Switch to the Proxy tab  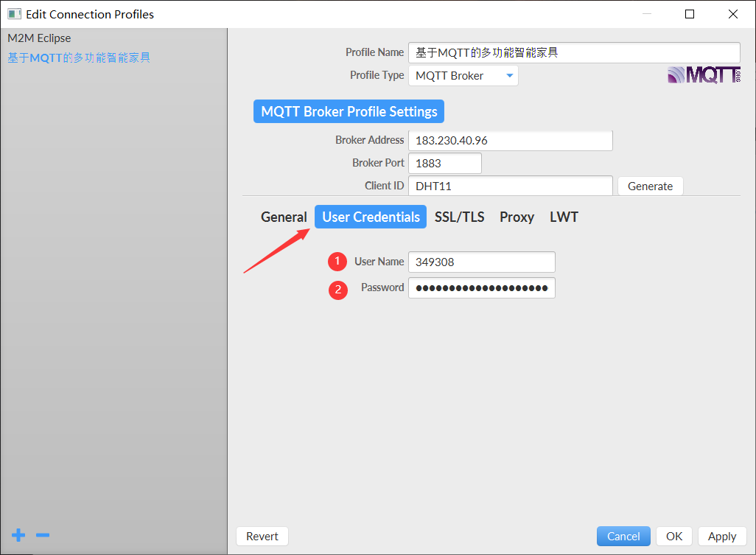(517, 217)
